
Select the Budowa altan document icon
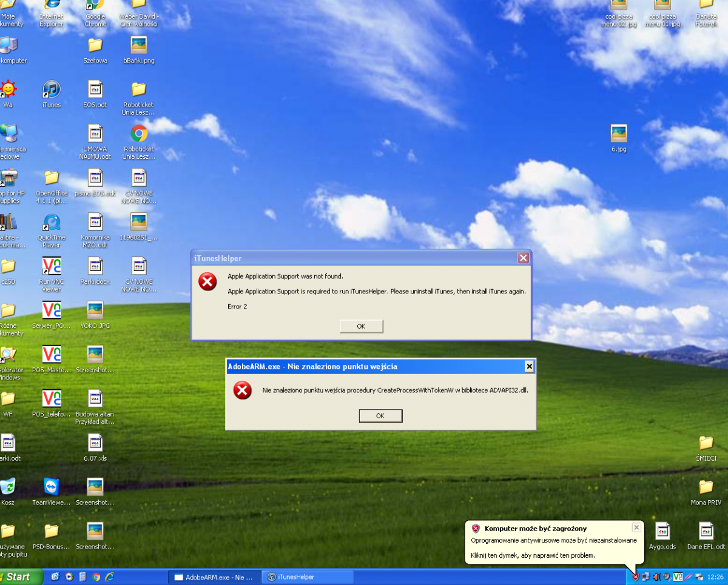(x=95, y=407)
